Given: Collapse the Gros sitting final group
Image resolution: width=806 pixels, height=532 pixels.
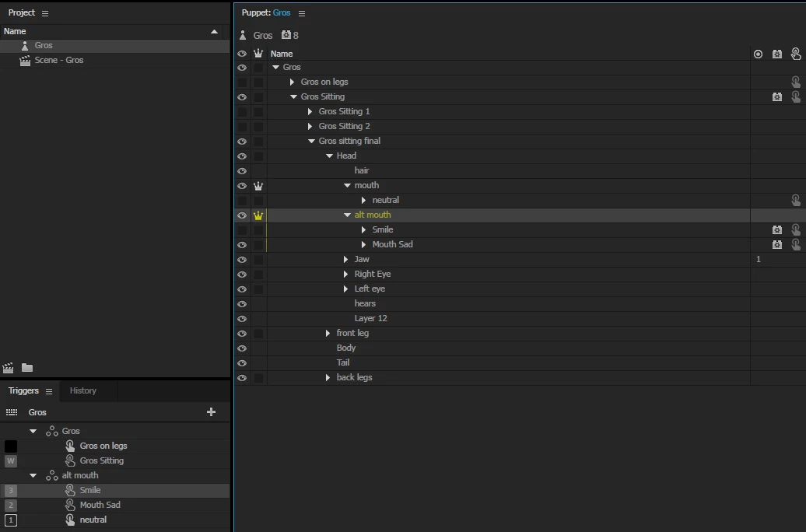Looking at the screenshot, I should 311,142.
